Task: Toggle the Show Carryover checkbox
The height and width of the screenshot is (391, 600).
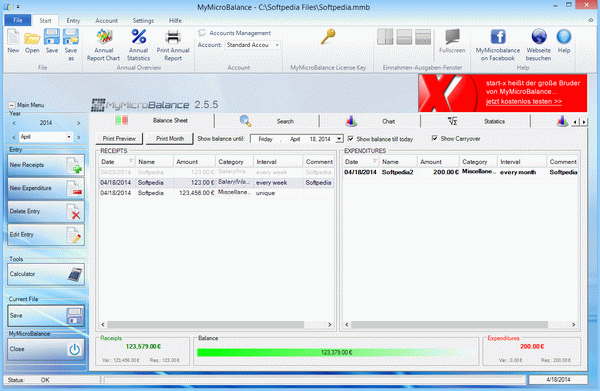Action: click(x=435, y=138)
